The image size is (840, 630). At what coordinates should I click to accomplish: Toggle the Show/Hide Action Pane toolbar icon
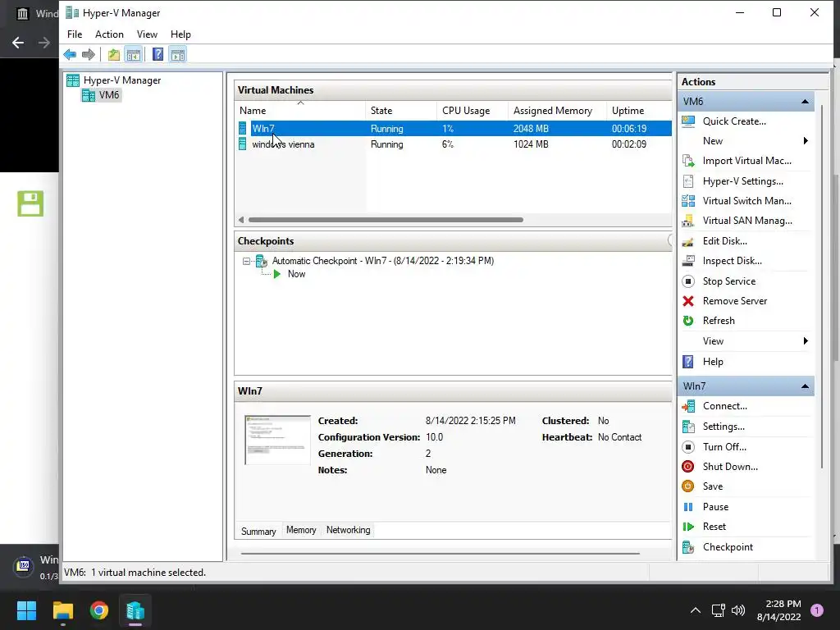pyautogui.click(x=178, y=55)
